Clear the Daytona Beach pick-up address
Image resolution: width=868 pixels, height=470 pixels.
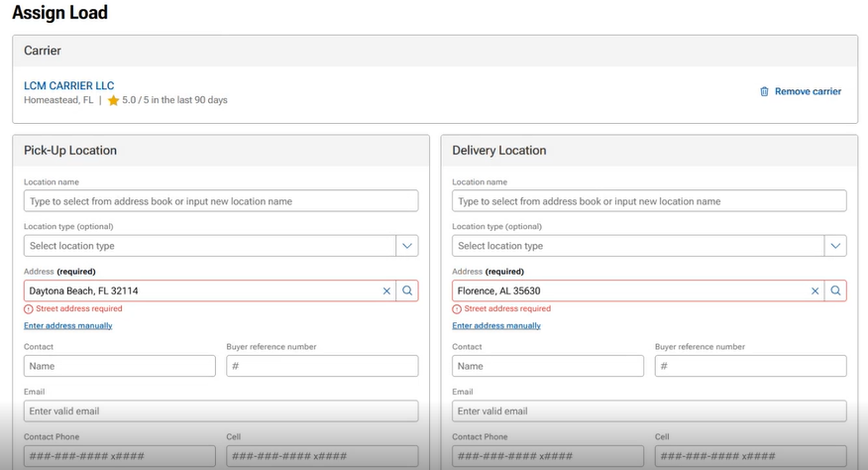[x=386, y=291]
